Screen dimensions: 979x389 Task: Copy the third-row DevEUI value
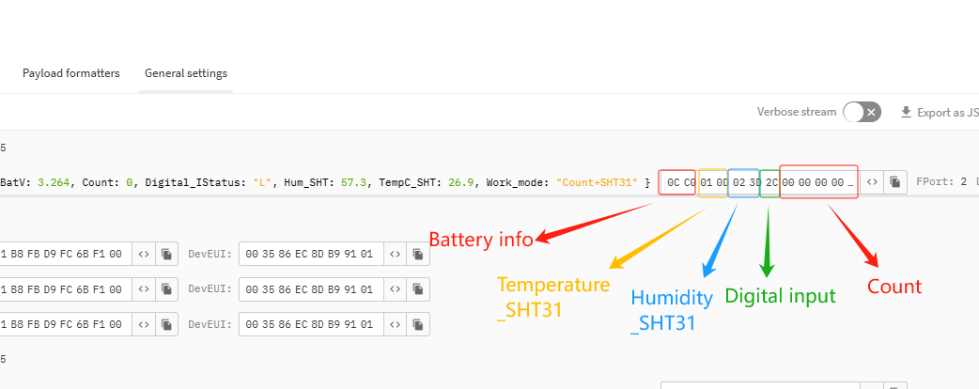pyautogui.click(x=418, y=324)
